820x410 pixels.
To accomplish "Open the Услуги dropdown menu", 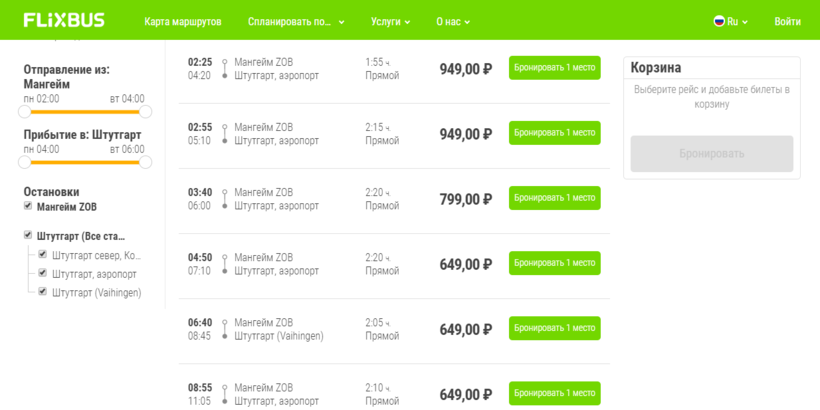I will [x=391, y=22].
